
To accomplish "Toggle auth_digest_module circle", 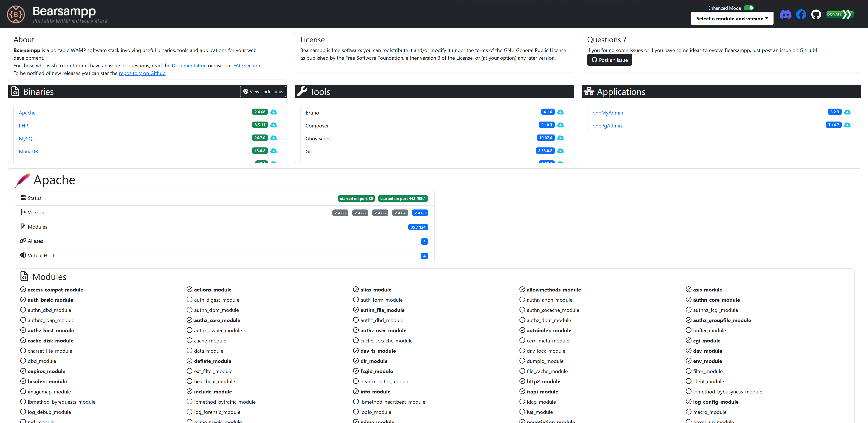I will point(189,300).
